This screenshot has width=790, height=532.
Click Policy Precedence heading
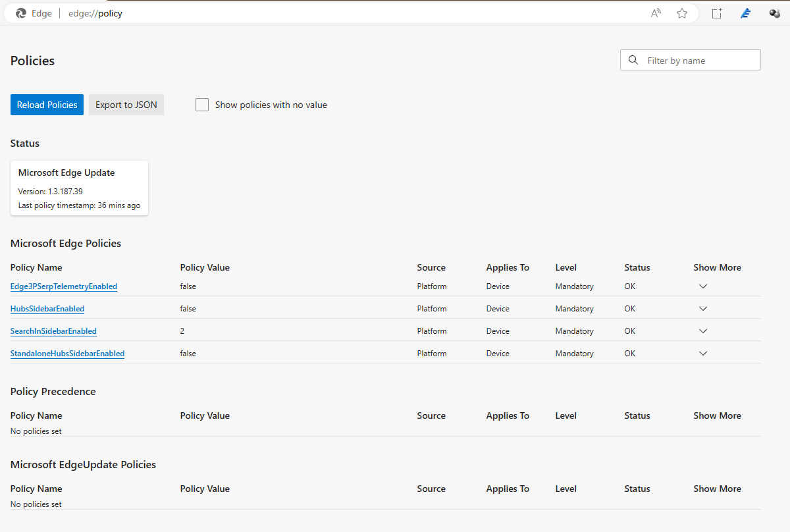tap(53, 391)
